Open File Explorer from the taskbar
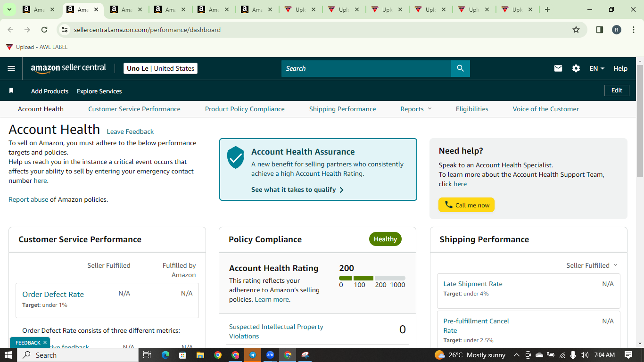 (x=200, y=355)
